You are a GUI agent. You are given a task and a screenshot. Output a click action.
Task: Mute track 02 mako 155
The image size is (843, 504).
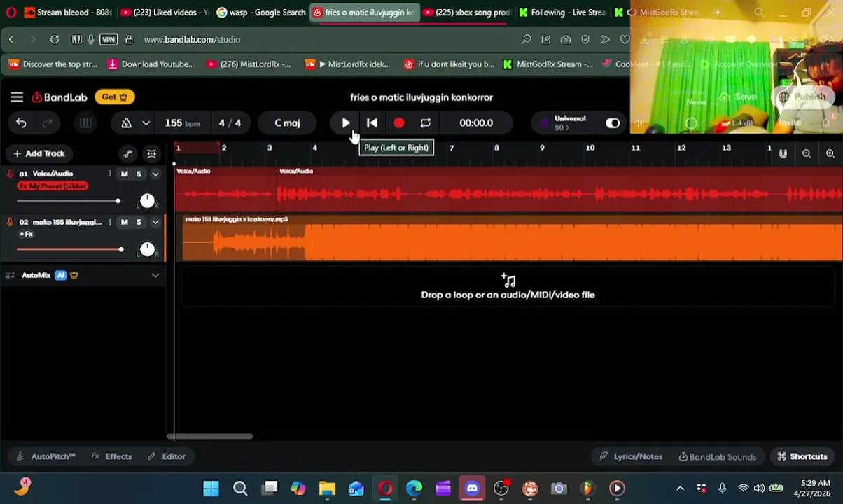(x=125, y=223)
